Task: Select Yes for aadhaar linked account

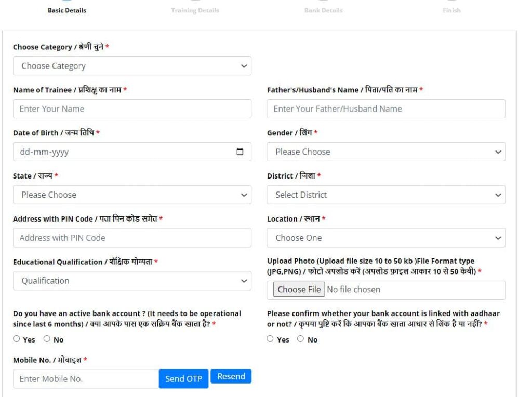Action: 270,339
